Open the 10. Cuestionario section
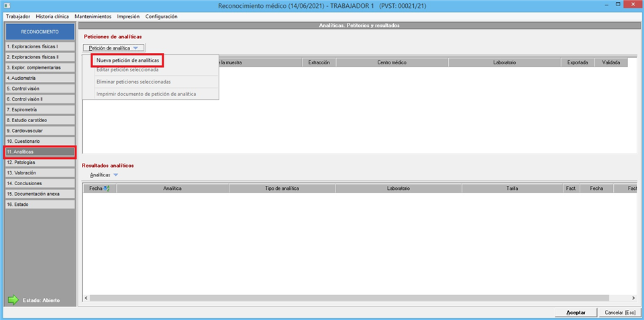The height and width of the screenshot is (320, 644). (40, 142)
